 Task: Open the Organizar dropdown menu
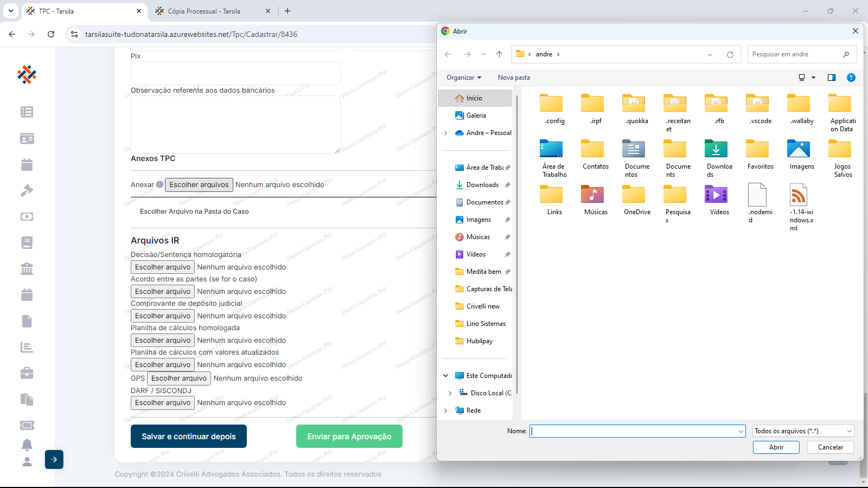(464, 78)
